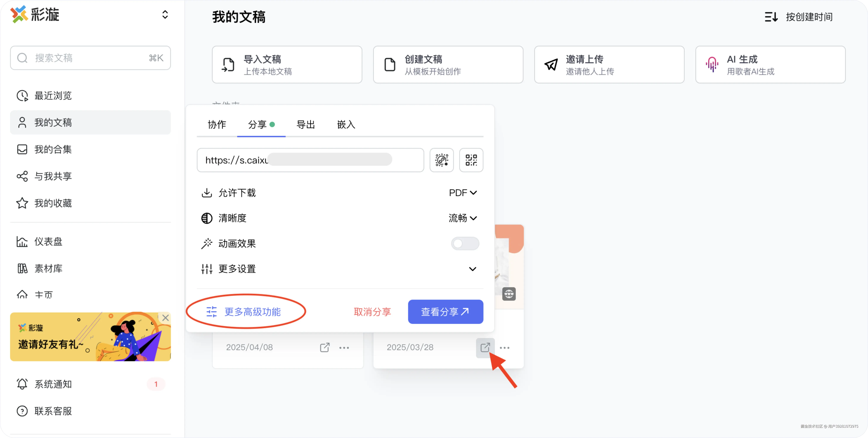This screenshot has width=868, height=438.
Task: Click the 搜索文稿 search field
Action: (x=90, y=58)
